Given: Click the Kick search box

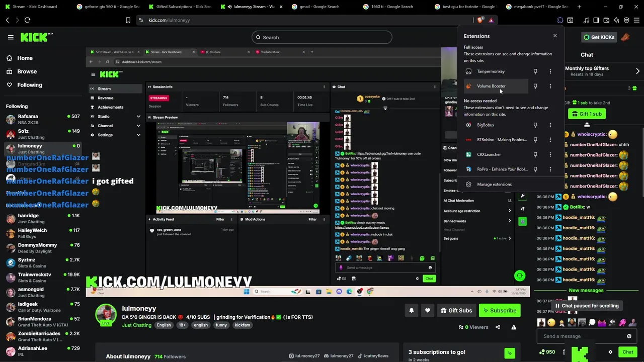Looking at the screenshot, I should tap(322, 37).
